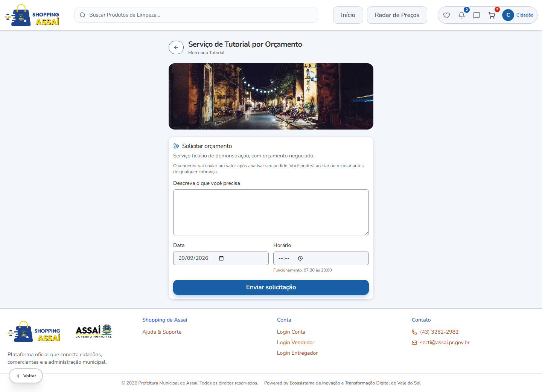This screenshot has height=392, width=542.
Task: Click the Assaí Governo Municipal footer logo
Action: click(x=94, y=331)
